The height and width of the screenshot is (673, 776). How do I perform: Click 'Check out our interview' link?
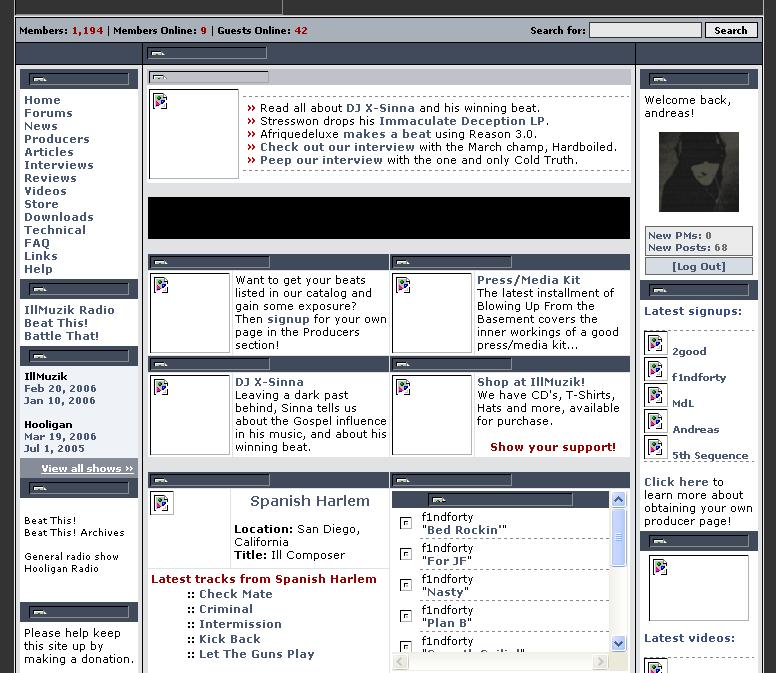337,147
